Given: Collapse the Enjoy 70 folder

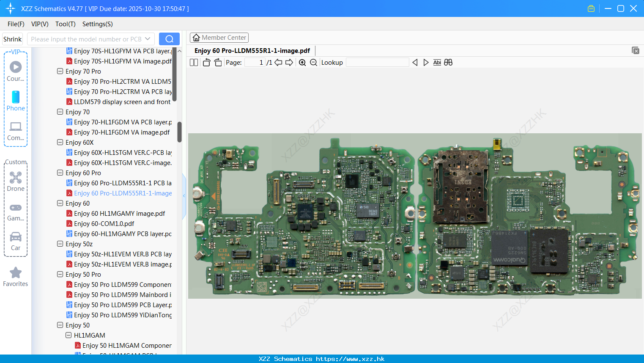Looking at the screenshot, I should coord(60,112).
